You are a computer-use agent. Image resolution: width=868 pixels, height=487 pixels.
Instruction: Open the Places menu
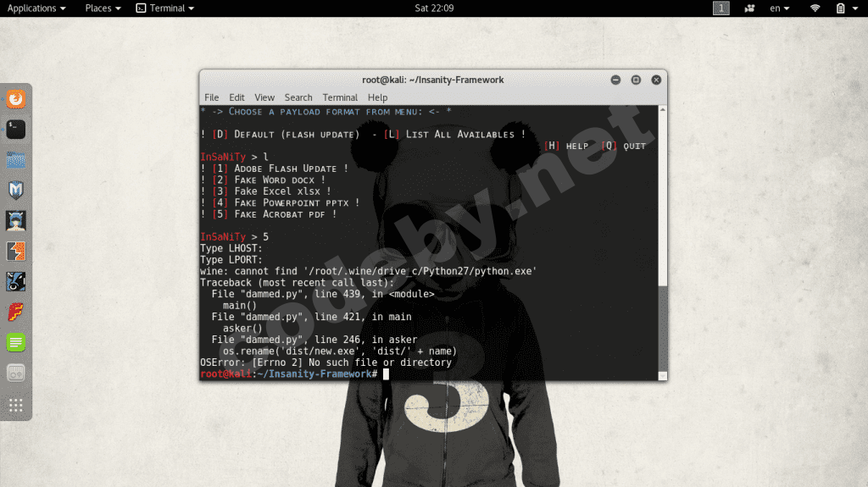(x=103, y=8)
